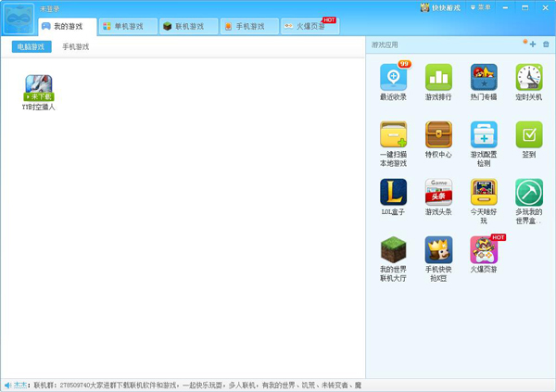Image resolution: width=556 pixels, height=392 pixels.
Task: Launch 游戏配置检测 configuration check tool
Action: tap(484, 135)
